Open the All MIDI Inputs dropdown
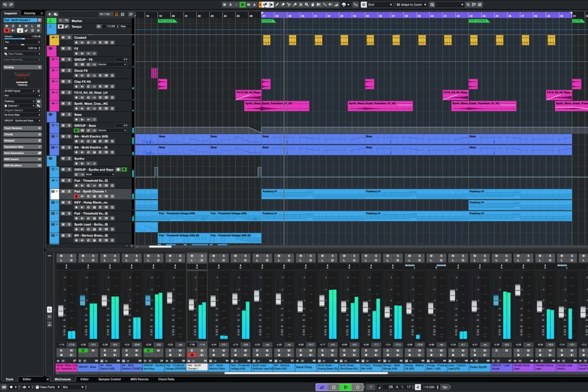Viewport: 588px width, 392px height. (20, 91)
